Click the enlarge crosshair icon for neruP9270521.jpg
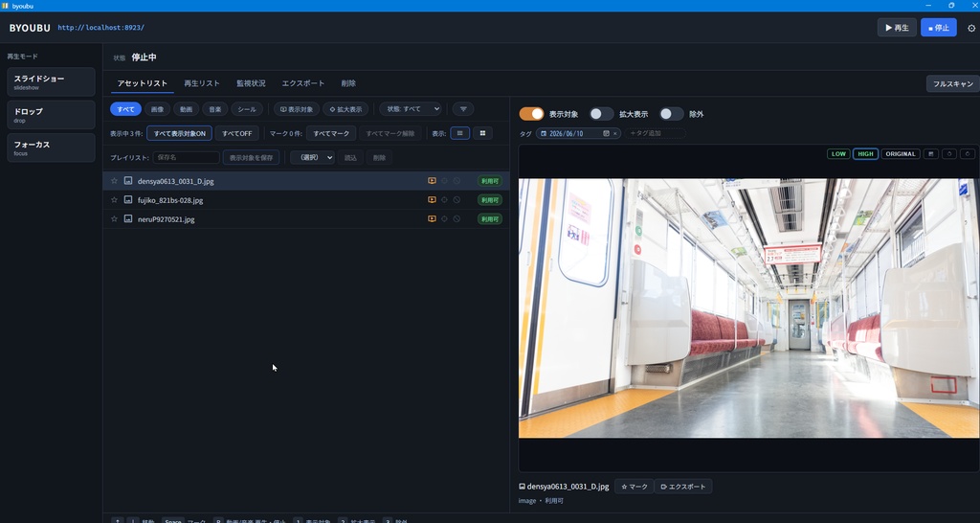Viewport: 980px width, 523px height. [444, 219]
